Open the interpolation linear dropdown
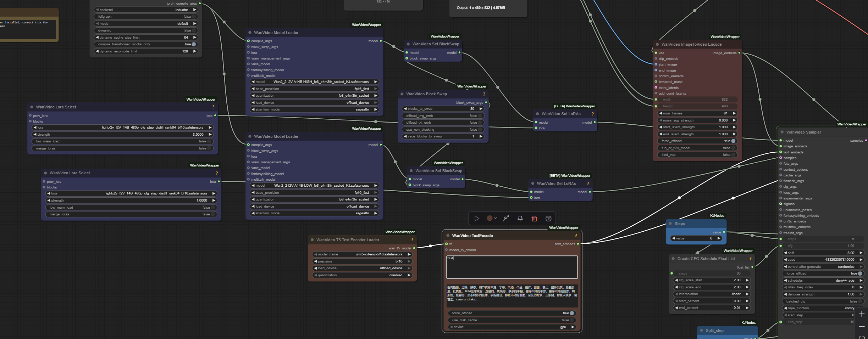 (x=712, y=294)
